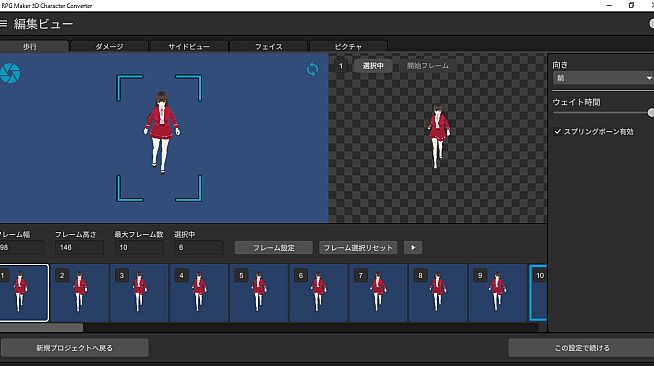The width and height of the screenshot is (654, 366).
Task: Open the フェイス tab
Action: tap(269, 46)
